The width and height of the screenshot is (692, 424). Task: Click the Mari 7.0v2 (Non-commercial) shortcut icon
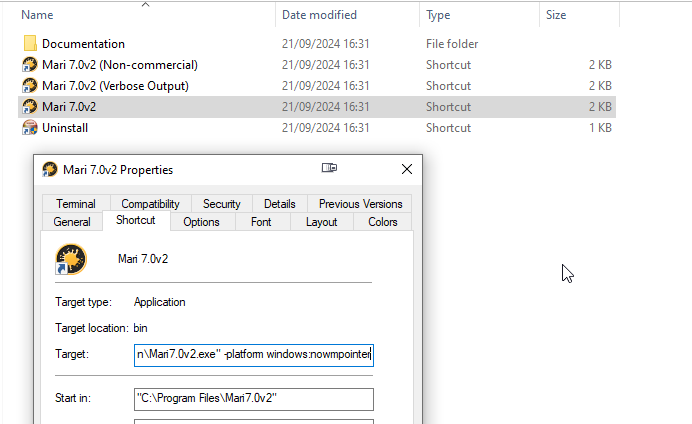point(30,65)
